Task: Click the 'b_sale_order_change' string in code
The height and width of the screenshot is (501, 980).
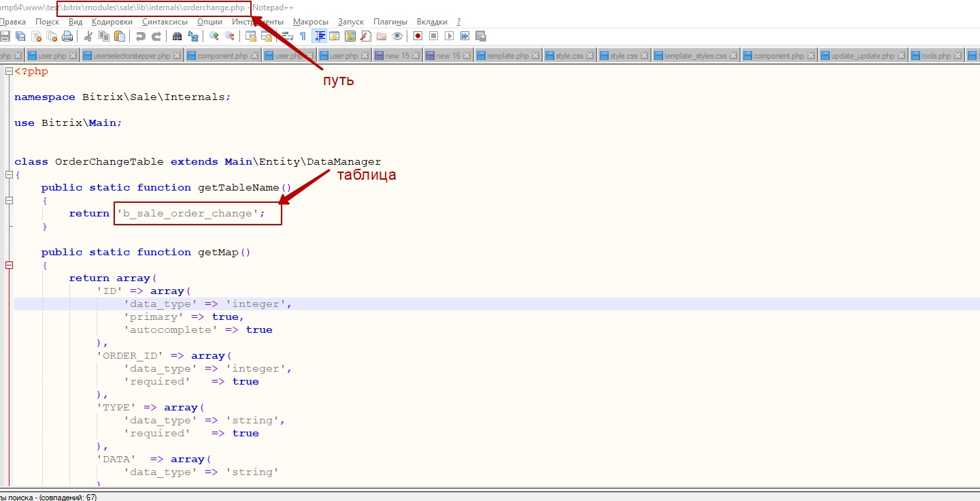Action: click(x=187, y=214)
